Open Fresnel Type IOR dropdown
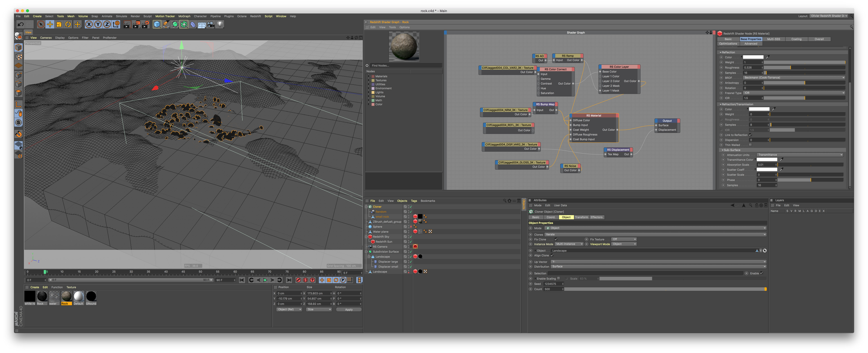Viewport: 868px width, 353px height. 794,93
